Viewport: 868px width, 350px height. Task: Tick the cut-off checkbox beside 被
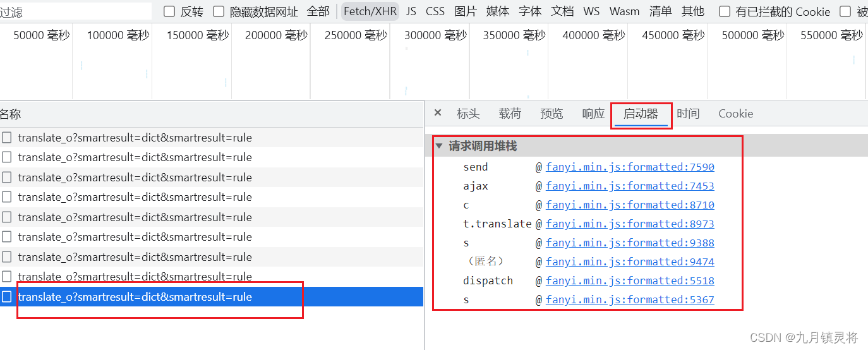pos(845,11)
